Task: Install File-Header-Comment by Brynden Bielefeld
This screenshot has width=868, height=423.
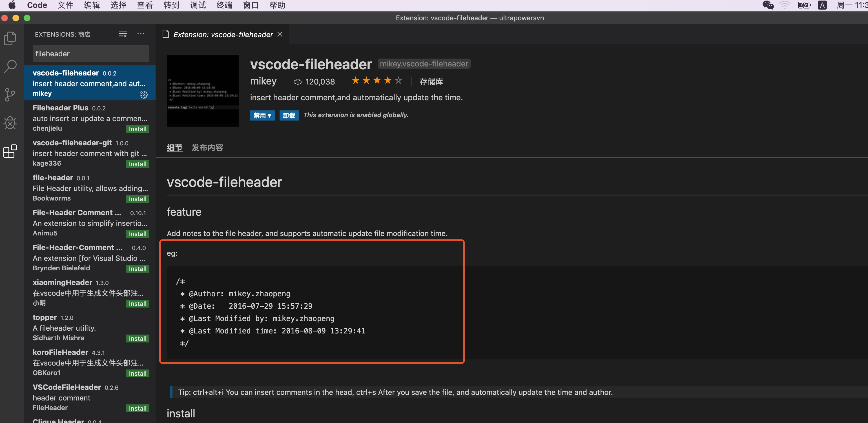Action: pos(138,269)
